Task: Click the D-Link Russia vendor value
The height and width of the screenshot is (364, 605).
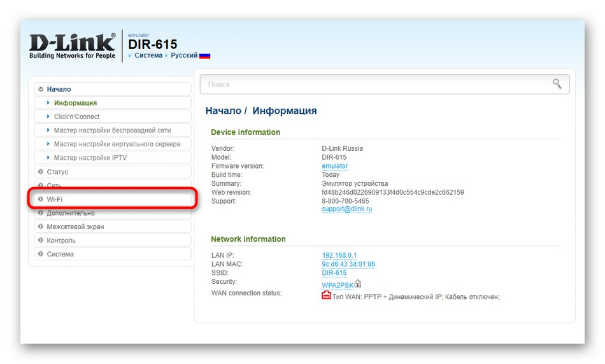Action: pyautogui.click(x=342, y=148)
